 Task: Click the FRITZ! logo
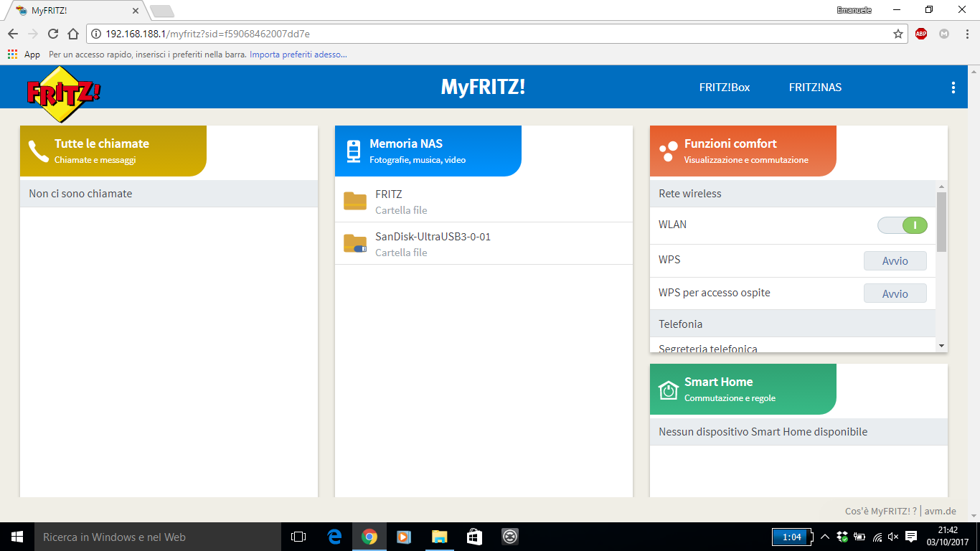point(64,93)
